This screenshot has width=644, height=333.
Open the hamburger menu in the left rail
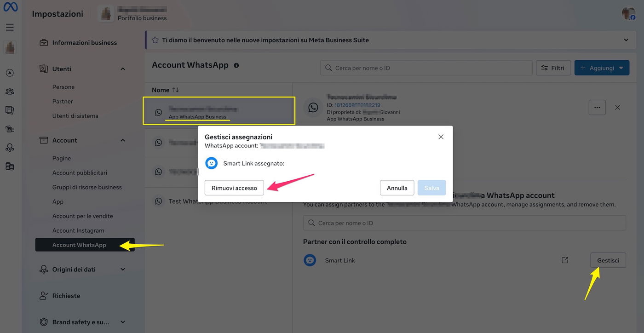tap(10, 27)
